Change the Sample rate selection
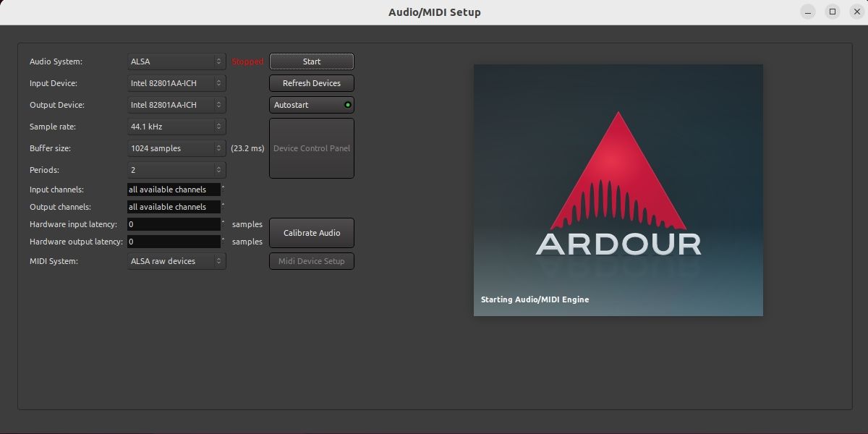This screenshot has width=868, height=434. [176, 127]
